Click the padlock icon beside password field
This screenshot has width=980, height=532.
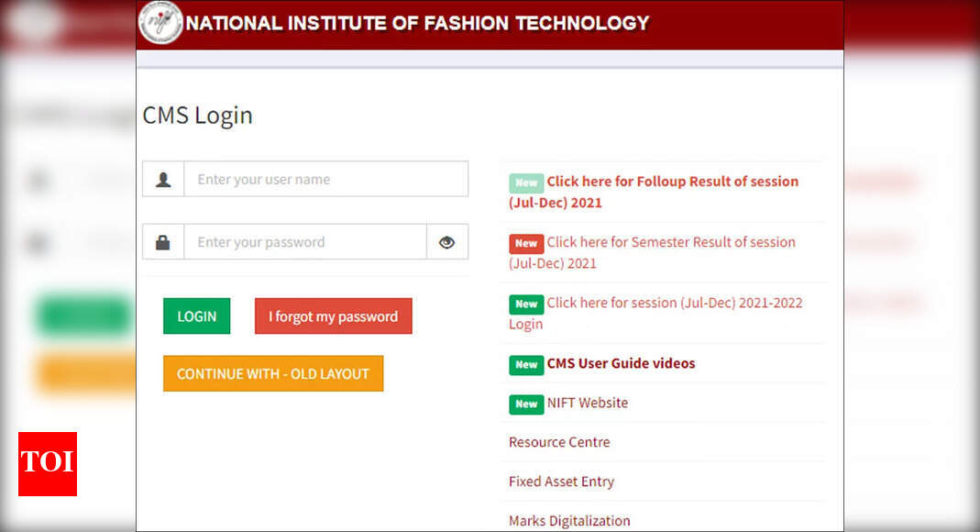[163, 241]
